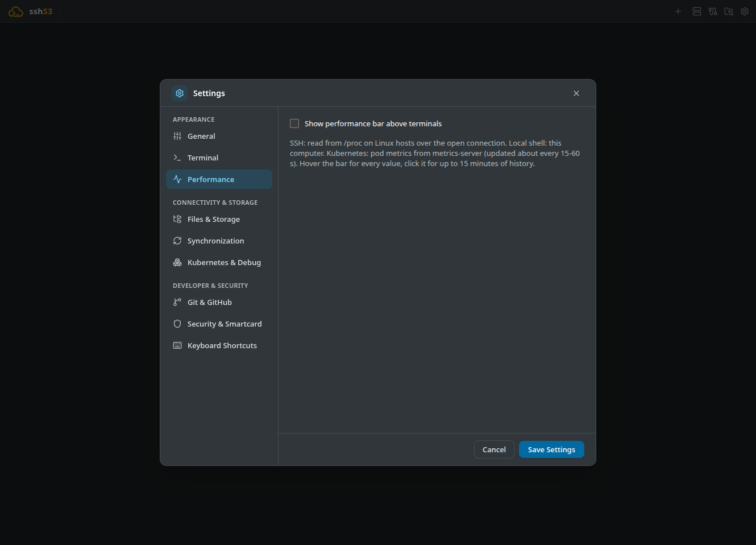Click the Cancel button

click(x=494, y=449)
